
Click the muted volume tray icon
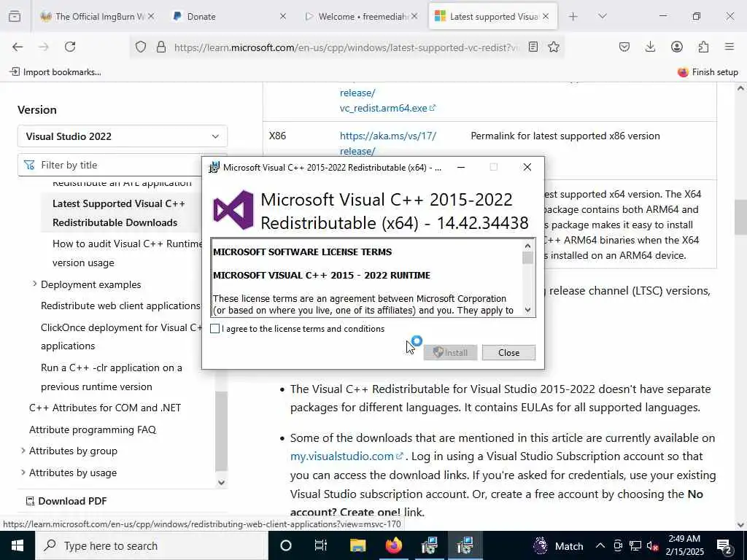653,545
